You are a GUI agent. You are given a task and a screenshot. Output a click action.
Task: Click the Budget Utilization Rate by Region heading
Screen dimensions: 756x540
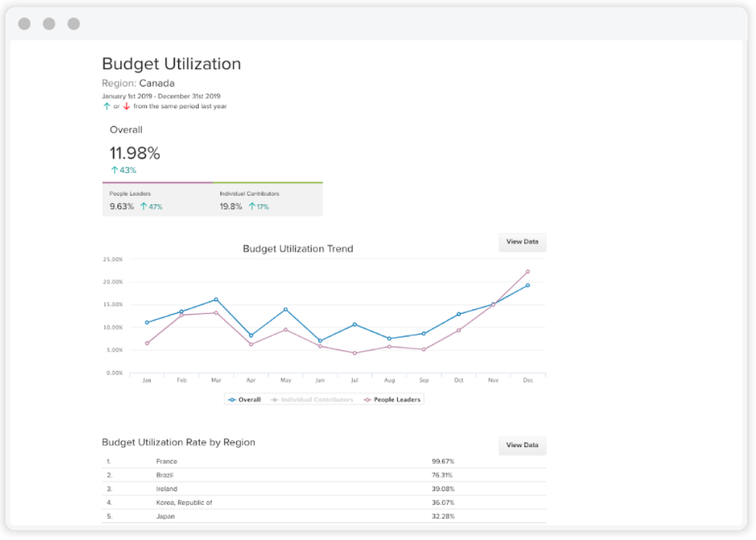click(178, 443)
